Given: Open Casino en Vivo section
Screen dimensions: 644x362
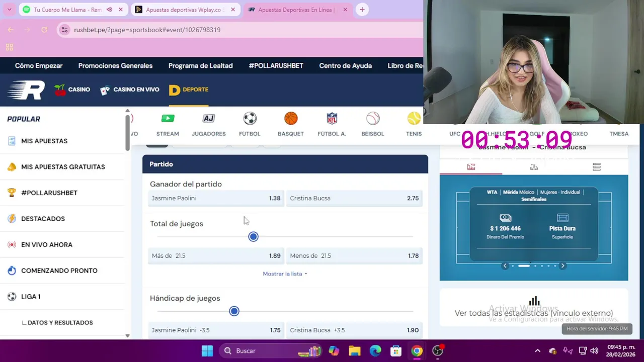Looking at the screenshot, I should [130, 89].
